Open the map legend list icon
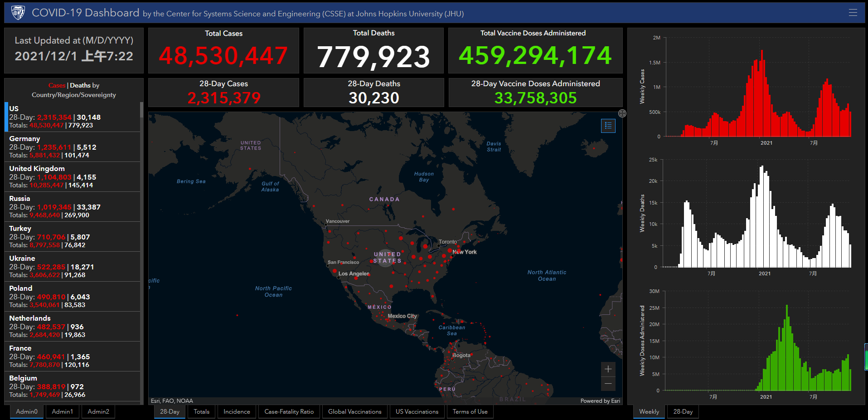The height and width of the screenshot is (420, 868). coord(608,126)
